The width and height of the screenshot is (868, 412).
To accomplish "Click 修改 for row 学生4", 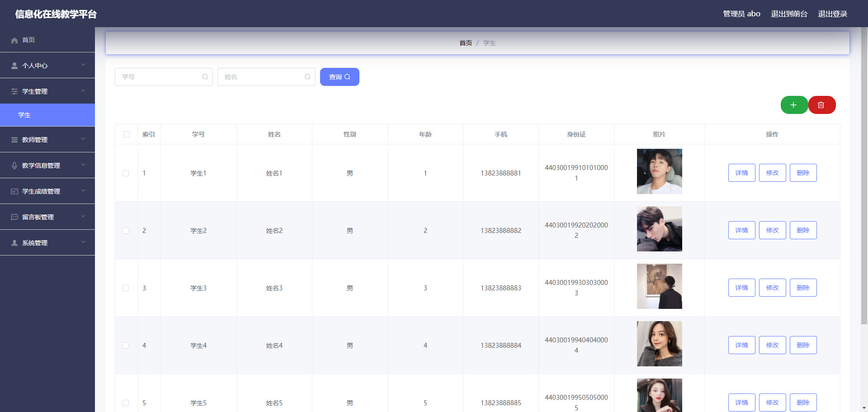I will point(772,345).
